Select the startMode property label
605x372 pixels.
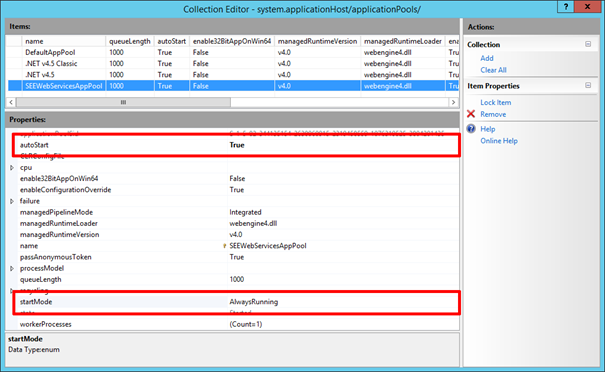pyautogui.click(x=36, y=302)
